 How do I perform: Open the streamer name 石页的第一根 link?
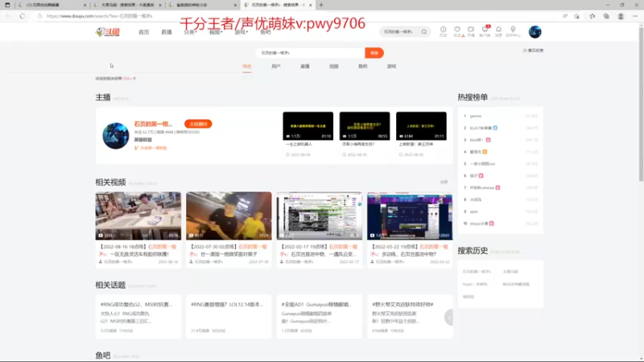(x=153, y=124)
